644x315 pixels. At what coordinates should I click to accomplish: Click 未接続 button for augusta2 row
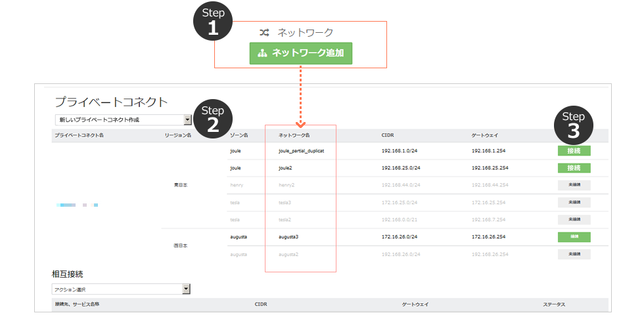[574, 254]
